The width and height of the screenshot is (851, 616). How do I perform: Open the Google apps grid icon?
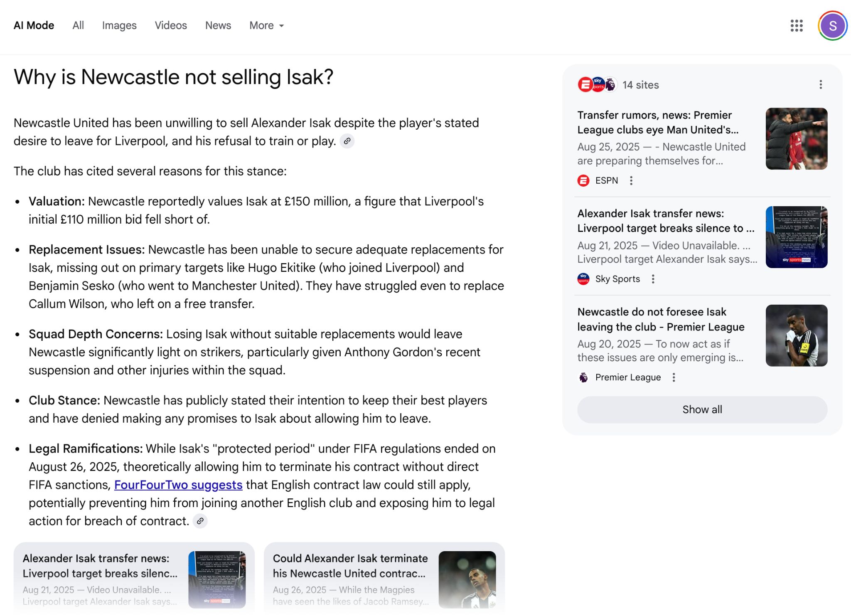(796, 26)
